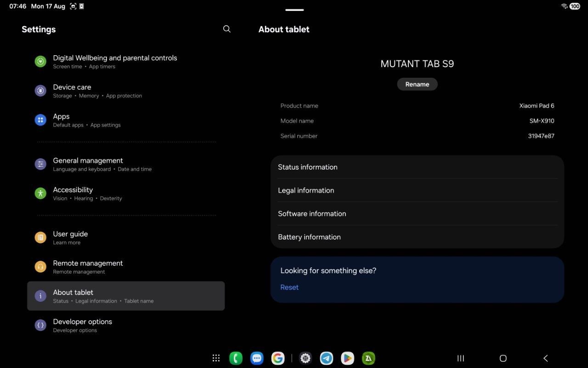
Task: Click the Remote management headset icon
Action: [x=40, y=266]
